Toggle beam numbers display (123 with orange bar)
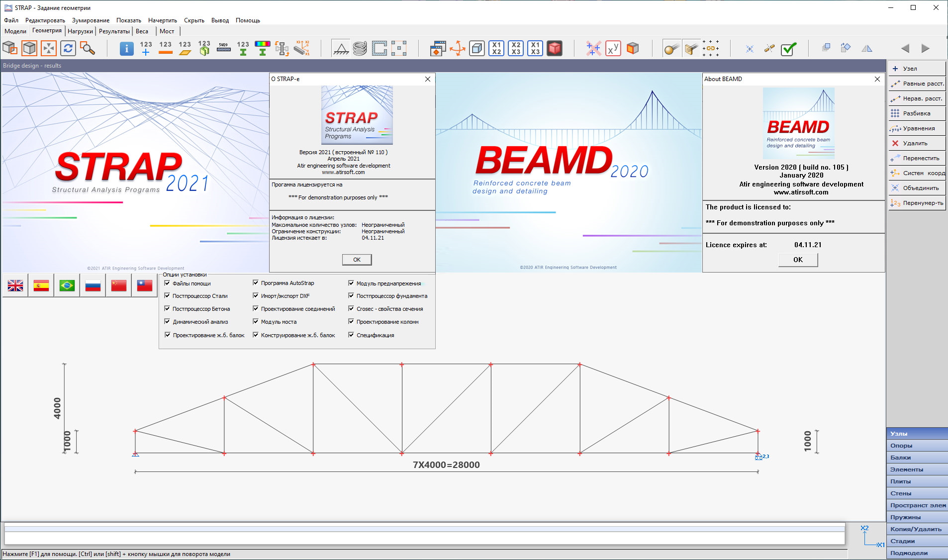 [165, 48]
